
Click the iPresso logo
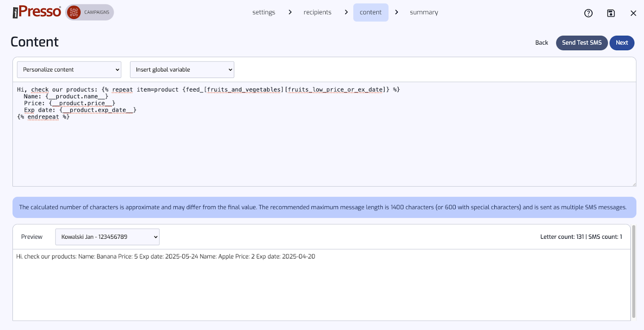click(x=37, y=12)
